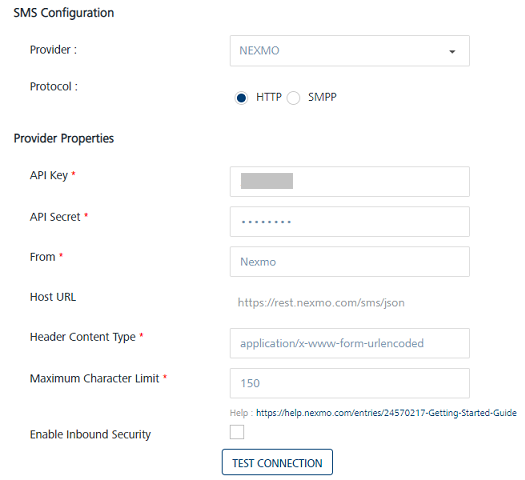Click the Maximum Character Limit field
Viewport: 525px width, 480px height.
350,383
